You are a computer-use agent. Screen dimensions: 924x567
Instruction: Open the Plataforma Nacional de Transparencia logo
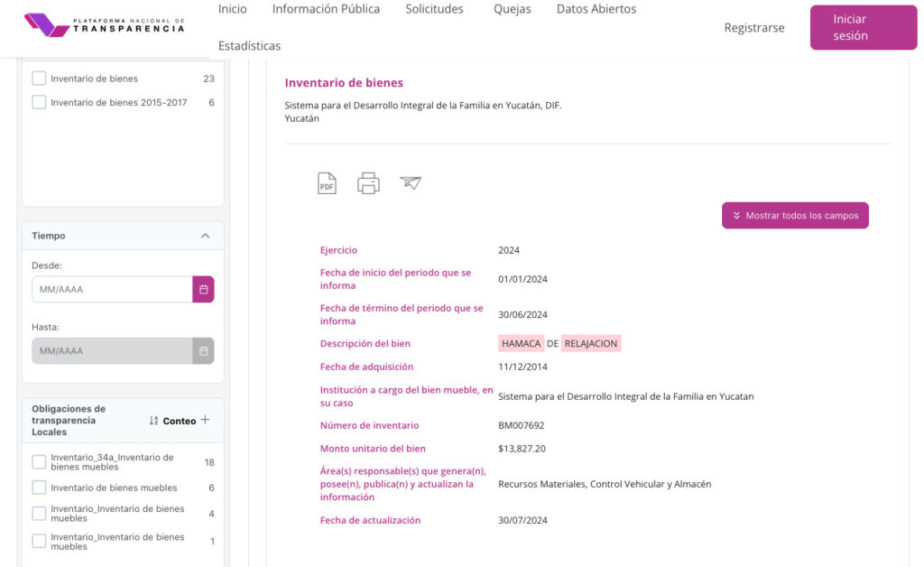point(105,25)
